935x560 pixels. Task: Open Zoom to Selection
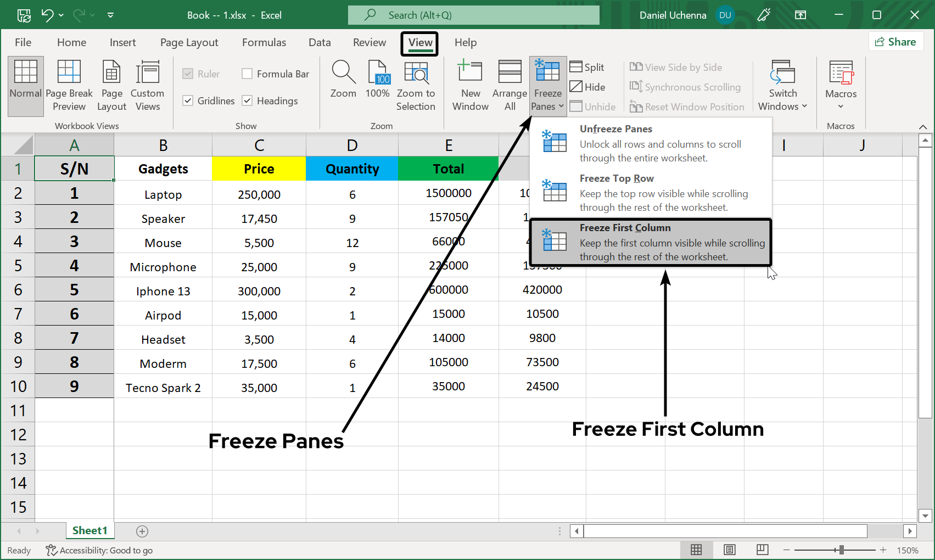pyautogui.click(x=416, y=85)
